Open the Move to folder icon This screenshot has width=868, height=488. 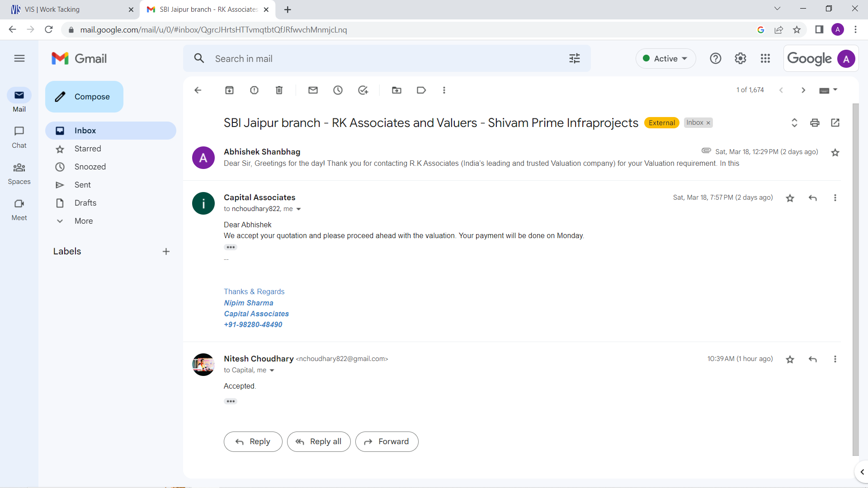click(x=396, y=90)
